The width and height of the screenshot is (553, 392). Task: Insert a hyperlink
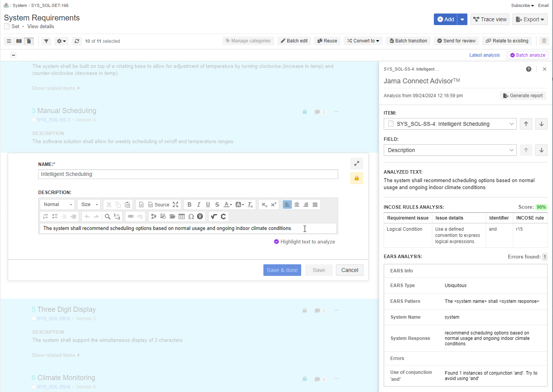pyautogui.click(x=131, y=216)
